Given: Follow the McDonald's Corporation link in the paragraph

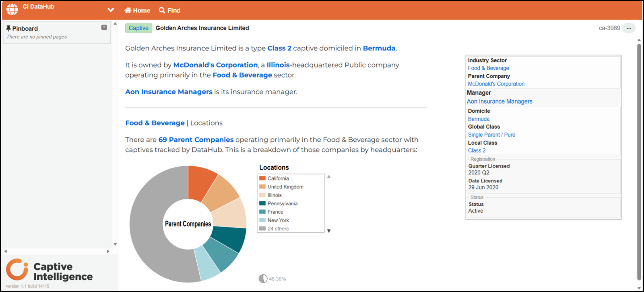Looking at the screenshot, I should 215,65.
